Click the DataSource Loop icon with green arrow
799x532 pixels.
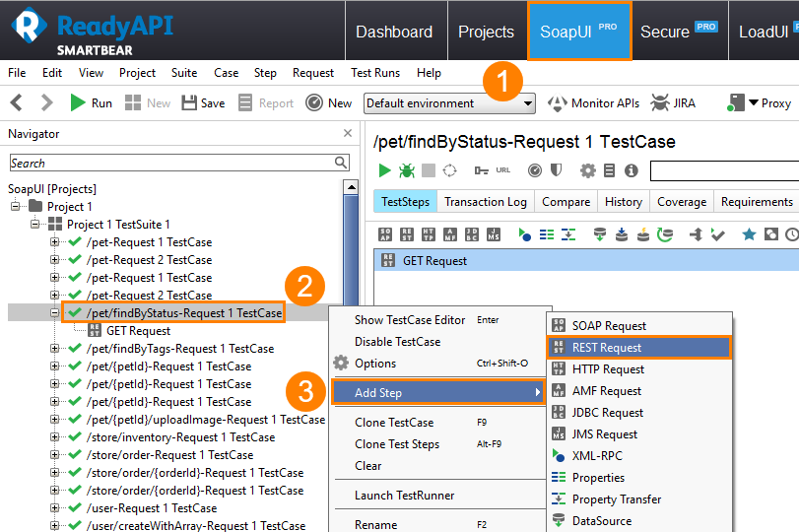pyautogui.click(x=664, y=234)
